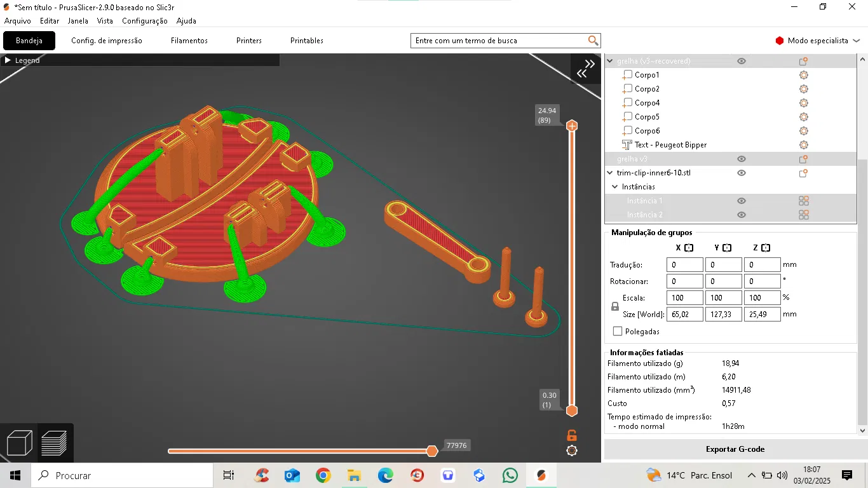
Task: Click the Text - Peugeot Bipper T icon
Action: click(627, 145)
